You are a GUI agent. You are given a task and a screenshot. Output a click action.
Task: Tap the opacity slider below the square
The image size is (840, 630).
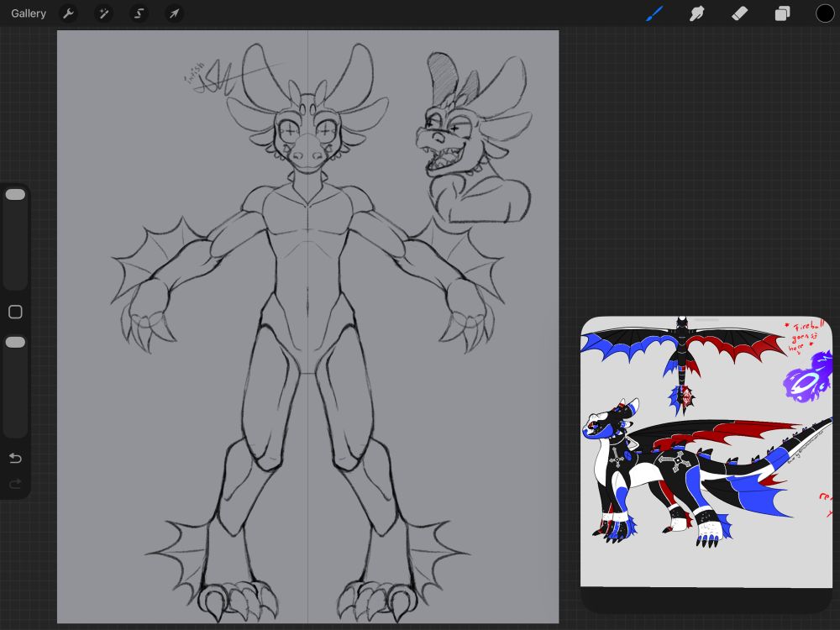point(15,342)
